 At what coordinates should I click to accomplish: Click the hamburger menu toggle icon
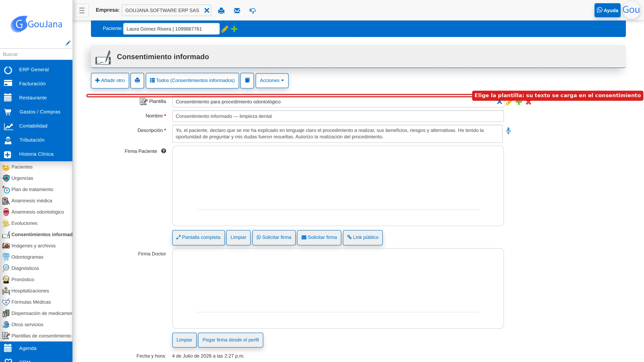pos(82,10)
